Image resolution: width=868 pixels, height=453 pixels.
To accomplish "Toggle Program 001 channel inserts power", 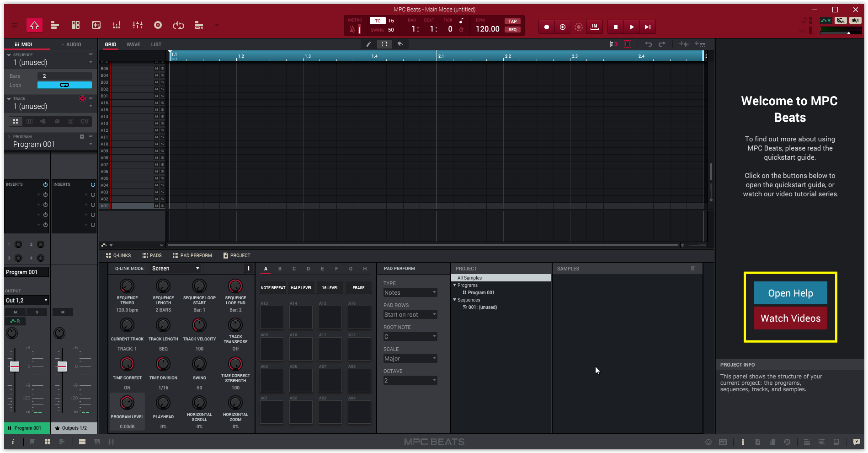I will coord(45,184).
